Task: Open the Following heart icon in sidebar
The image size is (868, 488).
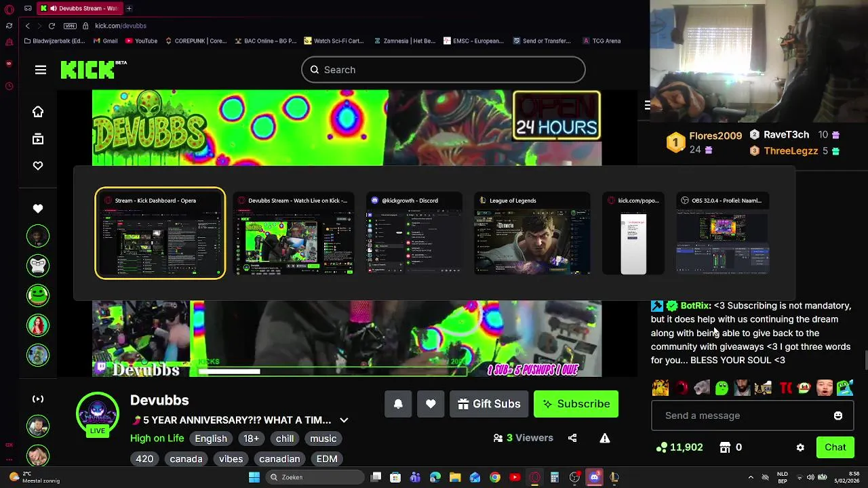Action: (x=38, y=166)
